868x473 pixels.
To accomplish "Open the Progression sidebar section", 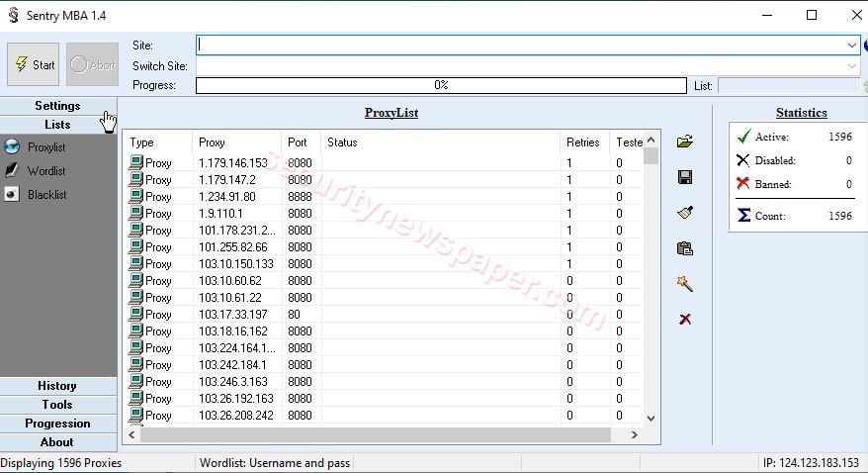I will click(57, 424).
